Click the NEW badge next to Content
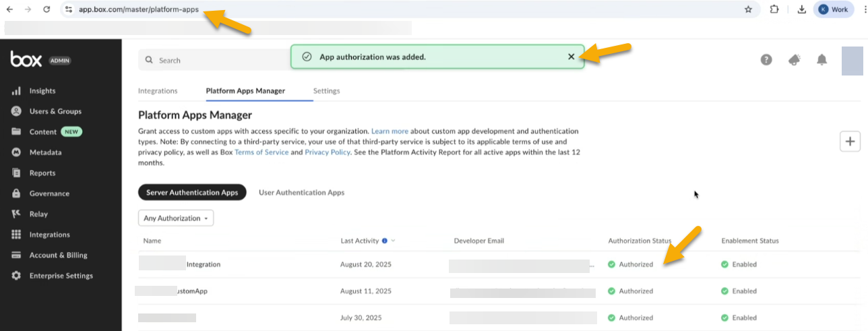Screen dimensions: 868x331 [71, 132]
